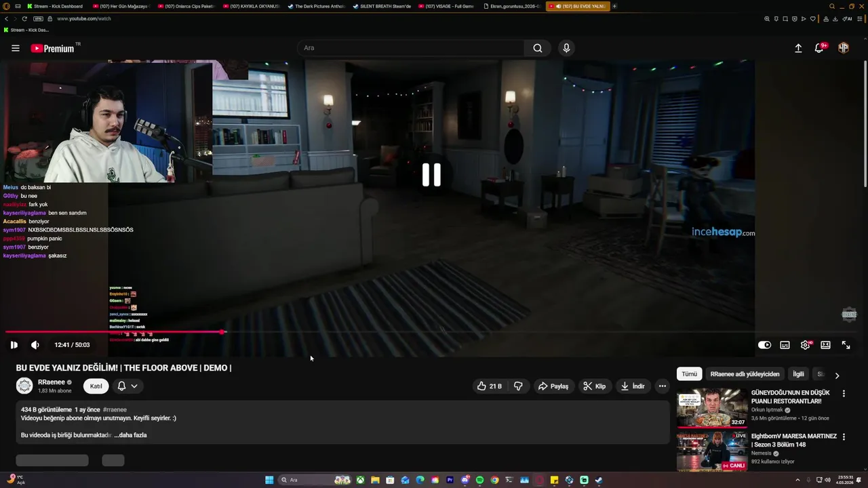Image resolution: width=868 pixels, height=488 pixels.
Task: Open system volume speaker tray
Action: [x=828, y=480]
